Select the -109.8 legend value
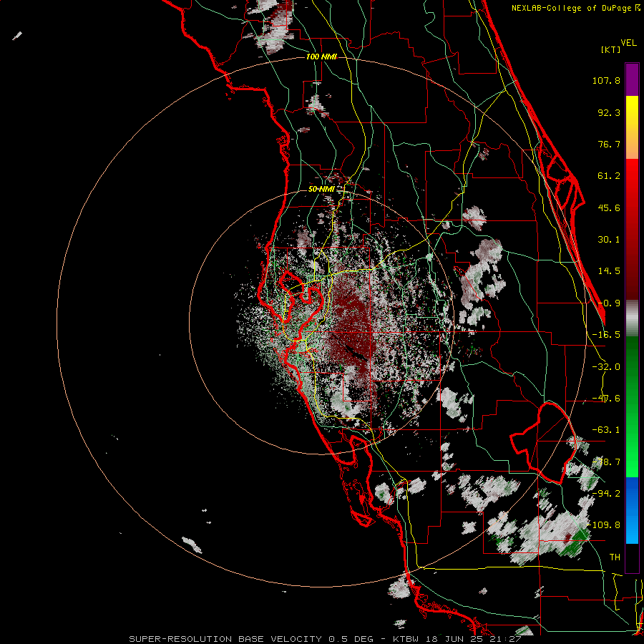The width and height of the screenshot is (644, 644). point(604,525)
